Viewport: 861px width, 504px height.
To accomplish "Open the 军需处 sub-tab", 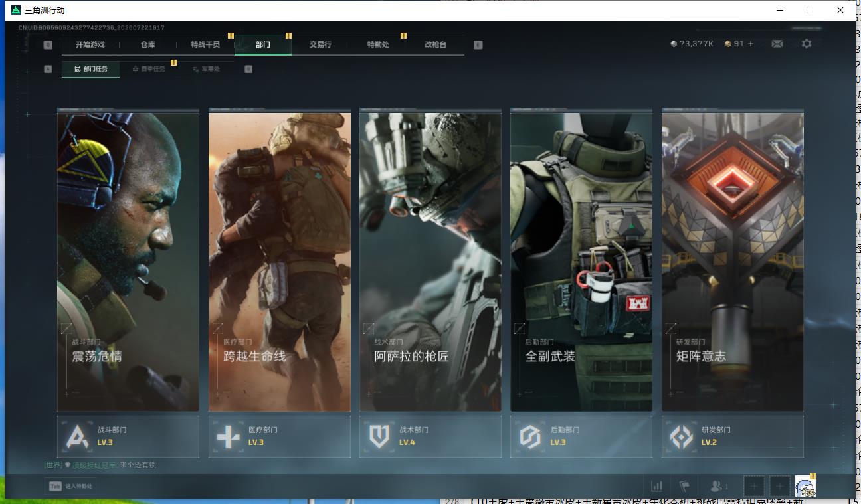I will [x=206, y=69].
